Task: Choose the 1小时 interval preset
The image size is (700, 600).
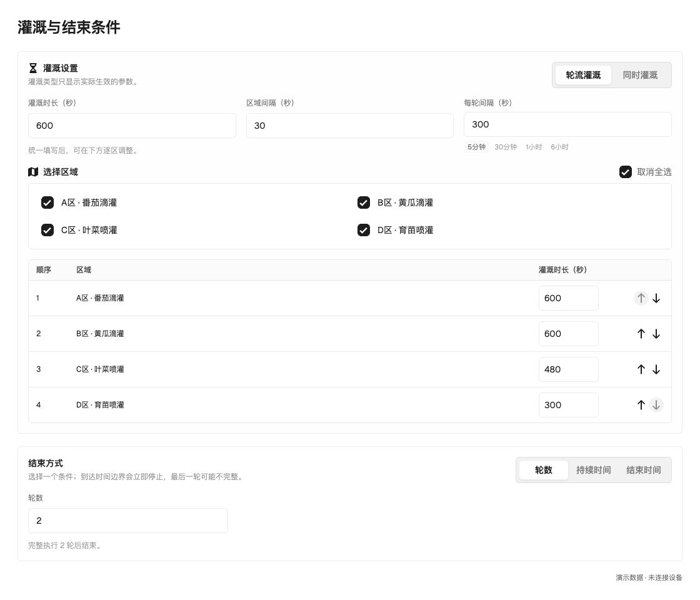Action: (534, 147)
